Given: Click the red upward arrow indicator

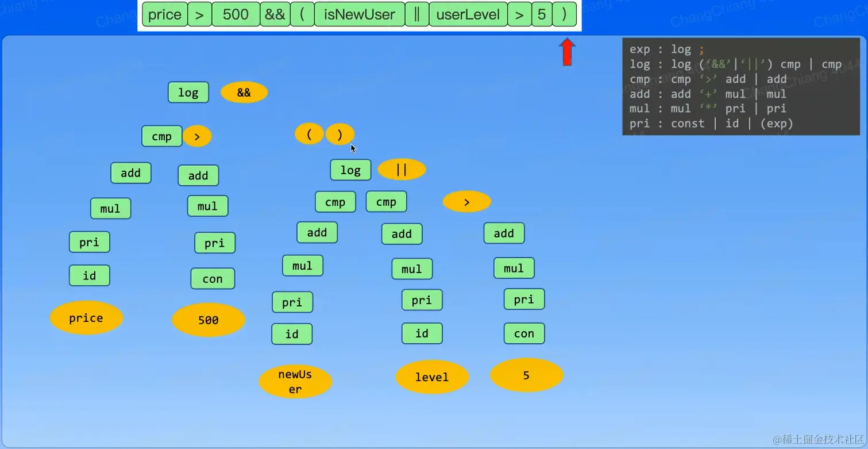Looking at the screenshot, I should tap(567, 52).
